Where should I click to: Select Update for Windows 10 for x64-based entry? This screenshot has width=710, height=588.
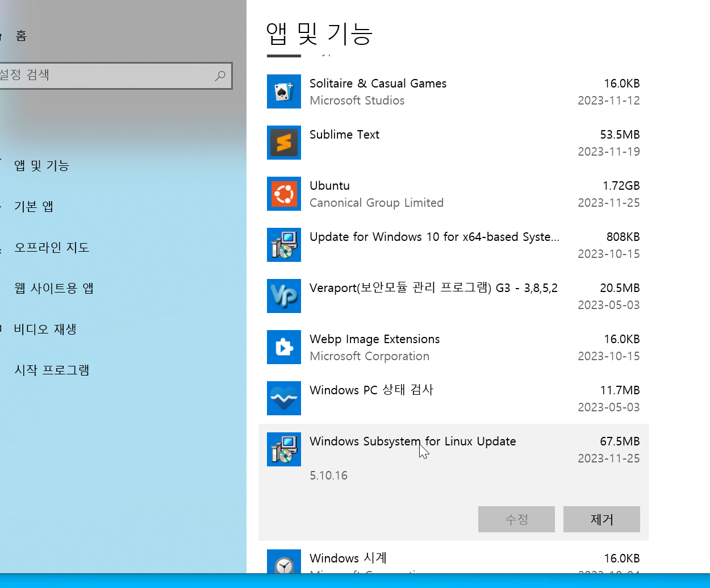click(x=435, y=237)
